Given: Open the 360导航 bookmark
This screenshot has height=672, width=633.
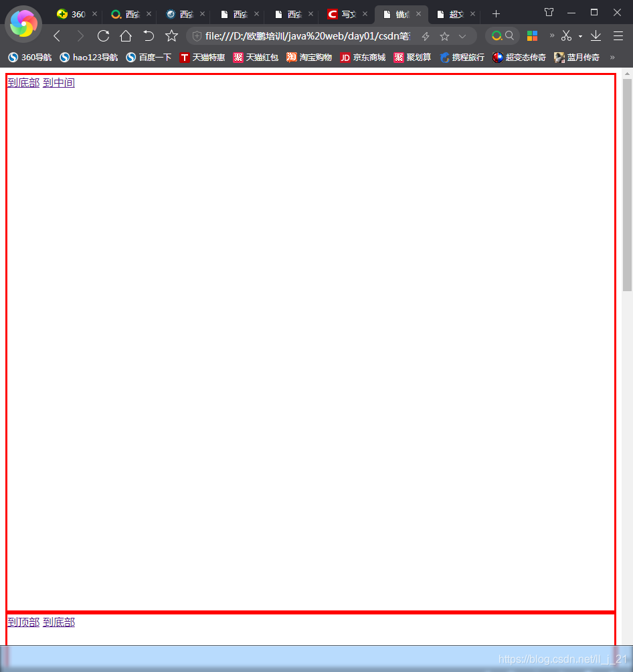Looking at the screenshot, I should pyautogui.click(x=30, y=58).
